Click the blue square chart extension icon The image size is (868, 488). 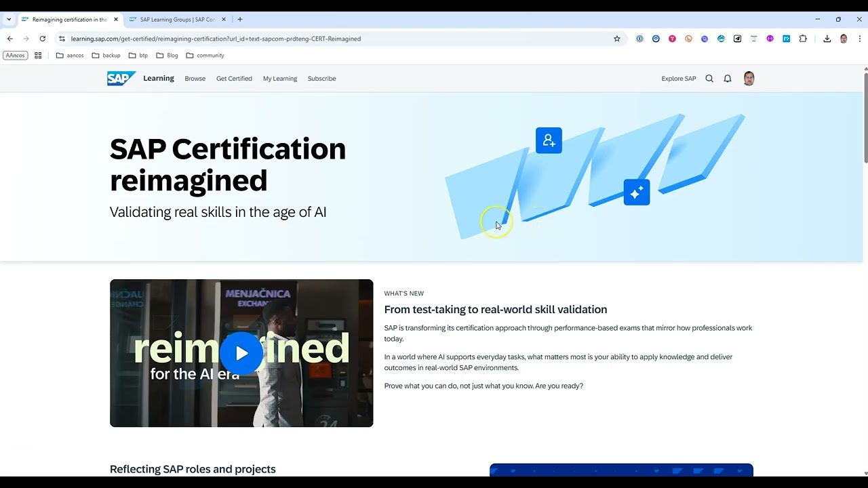click(x=786, y=39)
